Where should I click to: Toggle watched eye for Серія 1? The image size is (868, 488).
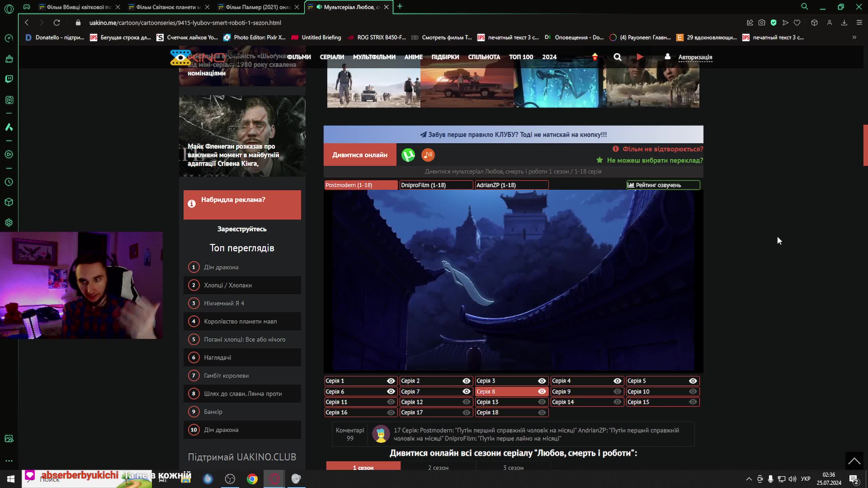[x=391, y=381]
